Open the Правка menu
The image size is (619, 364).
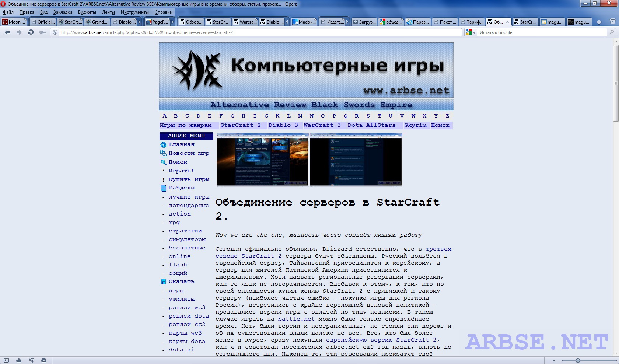[x=27, y=12]
